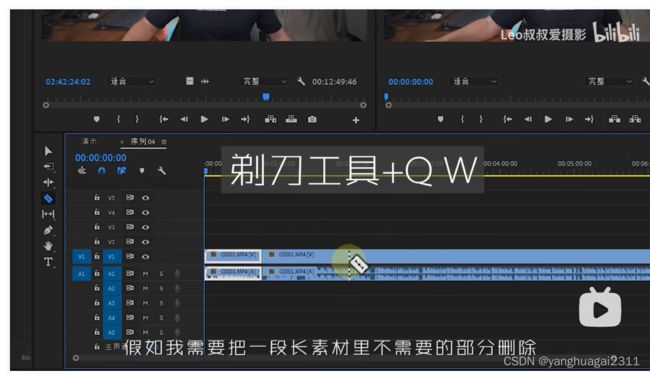Select the Selection arrow tool
Viewport: 650px width, 374px height.
[x=48, y=151]
